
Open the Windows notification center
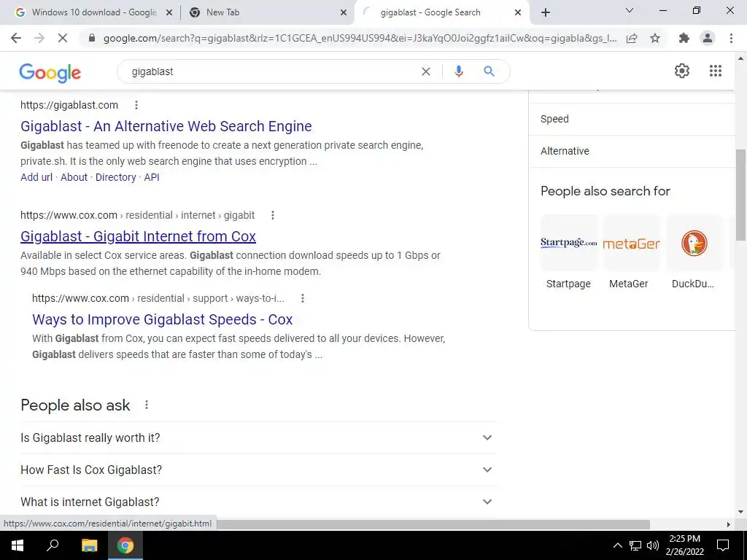coord(723,545)
